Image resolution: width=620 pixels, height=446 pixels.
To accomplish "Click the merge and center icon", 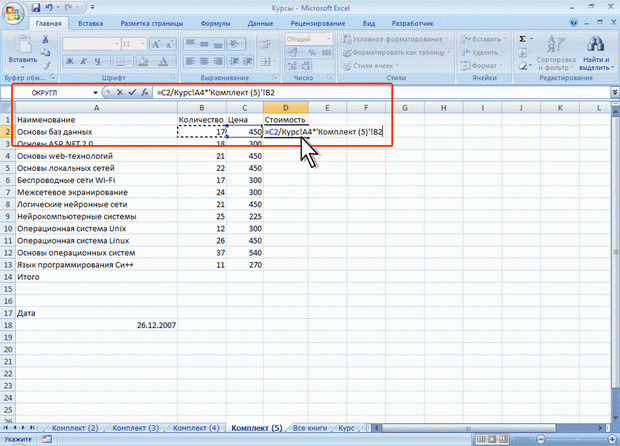I will pos(267,61).
